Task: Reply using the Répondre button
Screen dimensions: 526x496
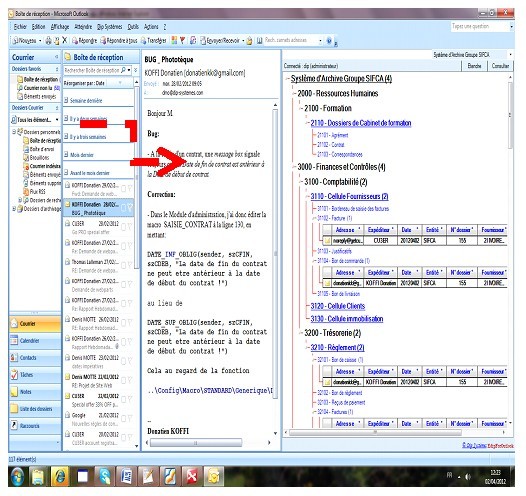Action: (85, 41)
